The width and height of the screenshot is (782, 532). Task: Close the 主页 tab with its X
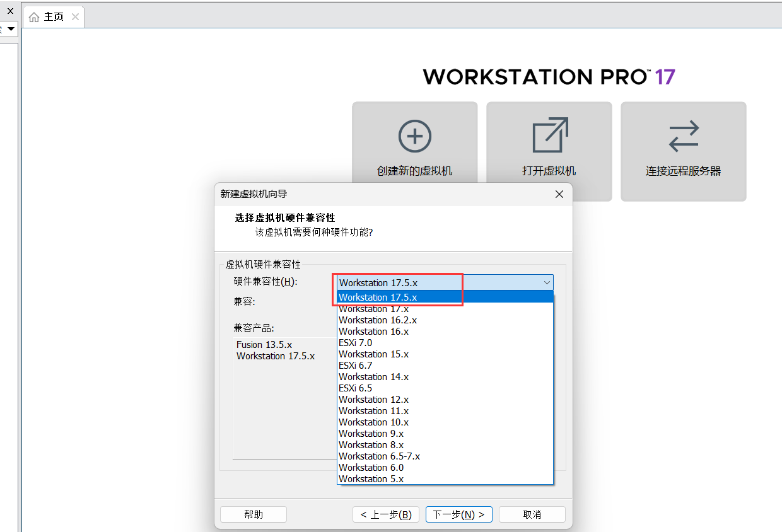[x=75, y=17]
